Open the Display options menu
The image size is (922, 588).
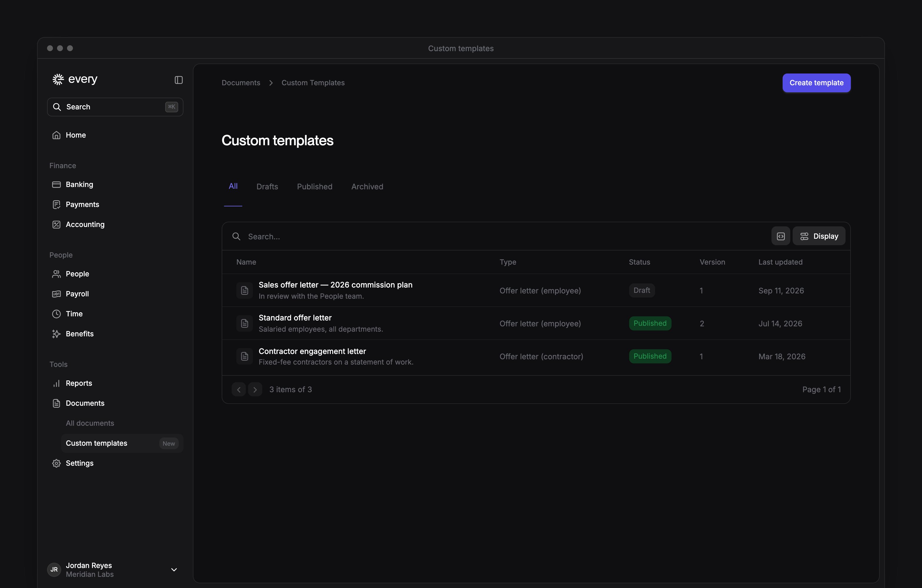pos(819,236)
